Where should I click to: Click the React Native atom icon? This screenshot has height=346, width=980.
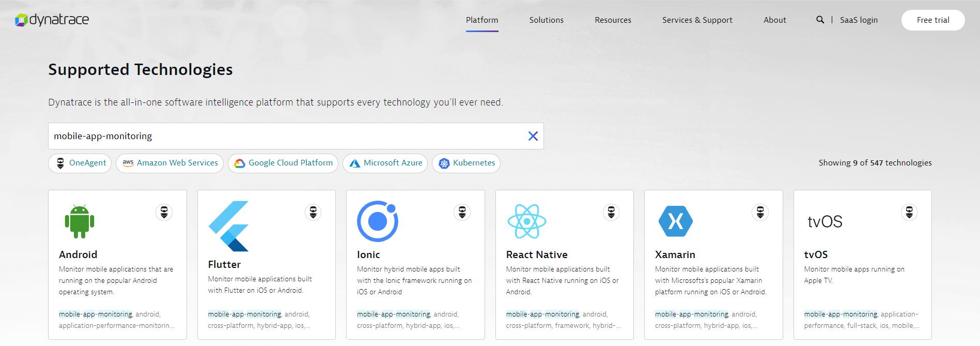click(x=526, y=221)
